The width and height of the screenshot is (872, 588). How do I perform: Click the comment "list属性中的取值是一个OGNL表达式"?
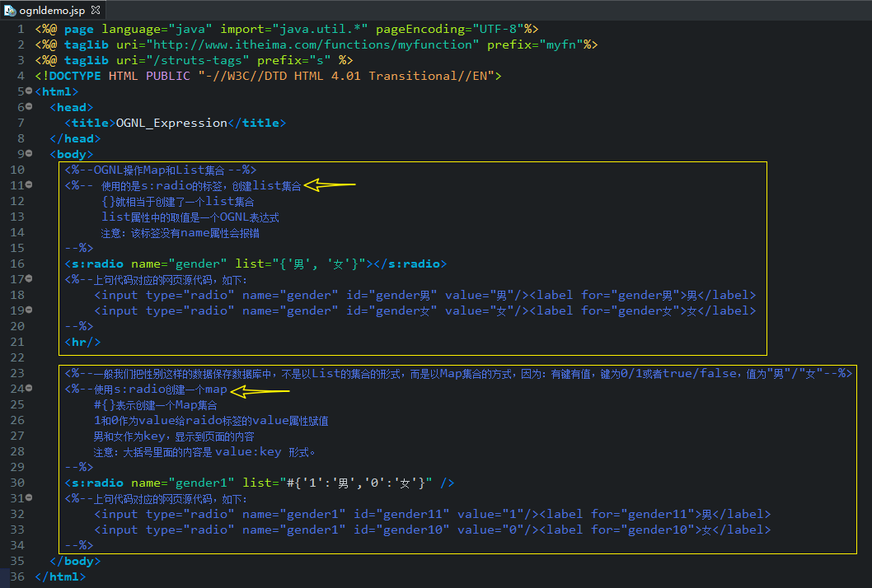[x=190, y=217]
